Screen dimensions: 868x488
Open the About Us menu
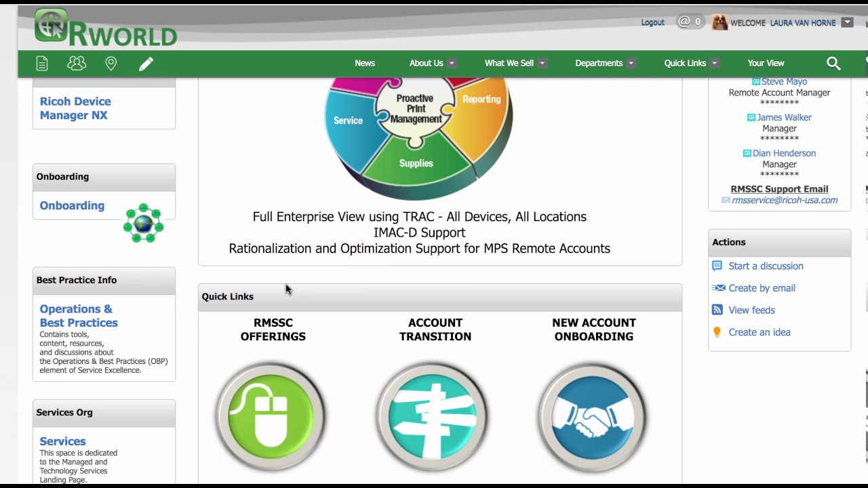(x=426, y=63)
